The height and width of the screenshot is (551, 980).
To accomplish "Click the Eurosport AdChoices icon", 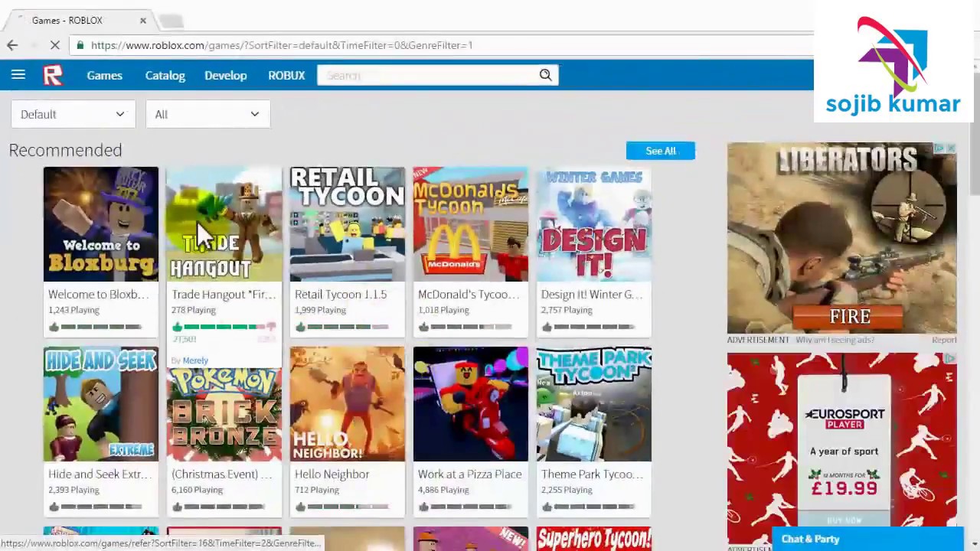I will (x=950, y=359).
